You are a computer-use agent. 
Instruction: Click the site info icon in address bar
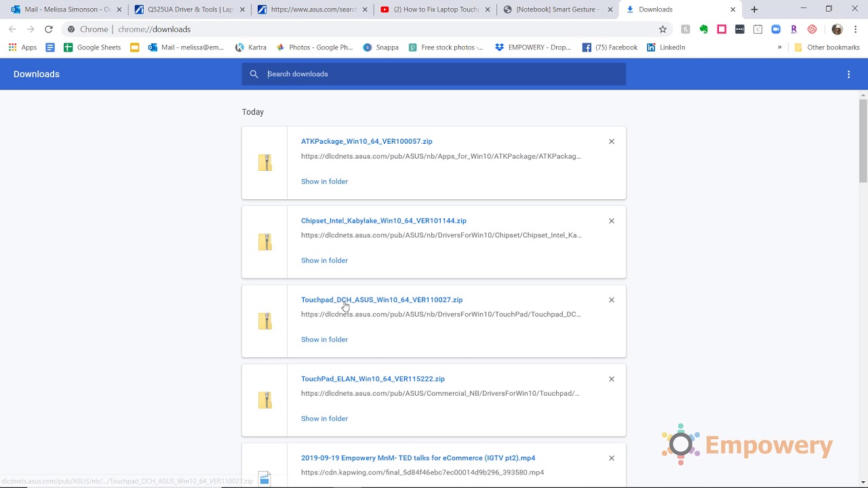(x=71, y=29)
